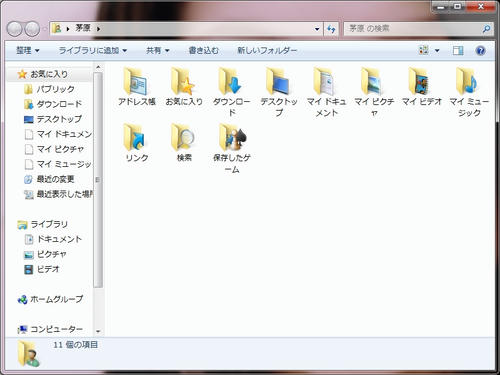Open the view options dropdown arrow
This screenshot has height=375, width=500.
coord(437,51)
